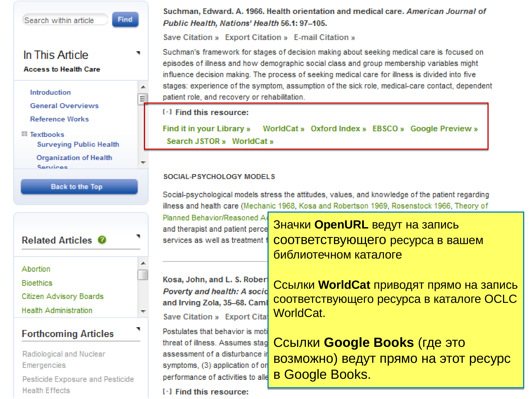
Task: Go to the General Overviews section
Action: (x=64, y=106)
